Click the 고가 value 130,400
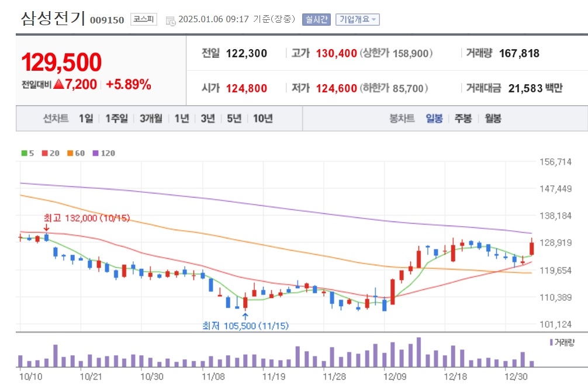 point(336,54)
